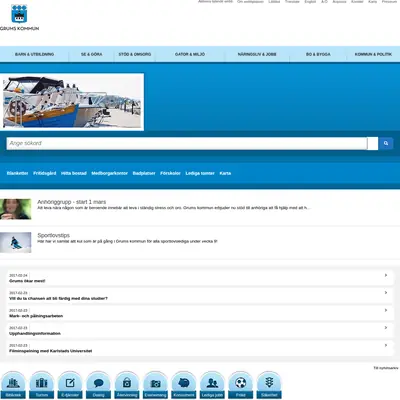Open the Anhöriggrupp article thumbnail

coord(16,209)
